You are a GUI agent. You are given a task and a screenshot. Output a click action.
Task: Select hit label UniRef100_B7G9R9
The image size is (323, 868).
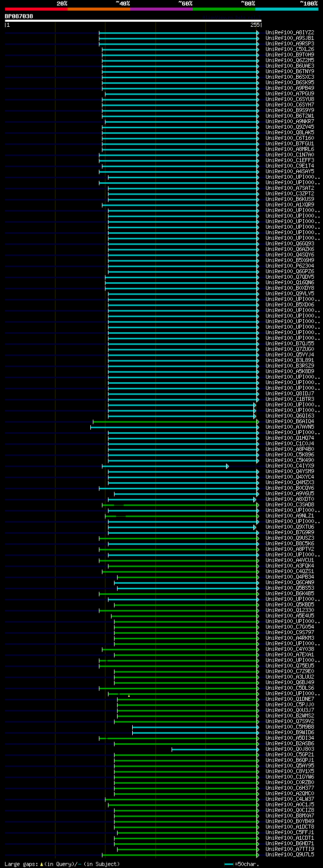click(x=290, y=533)
